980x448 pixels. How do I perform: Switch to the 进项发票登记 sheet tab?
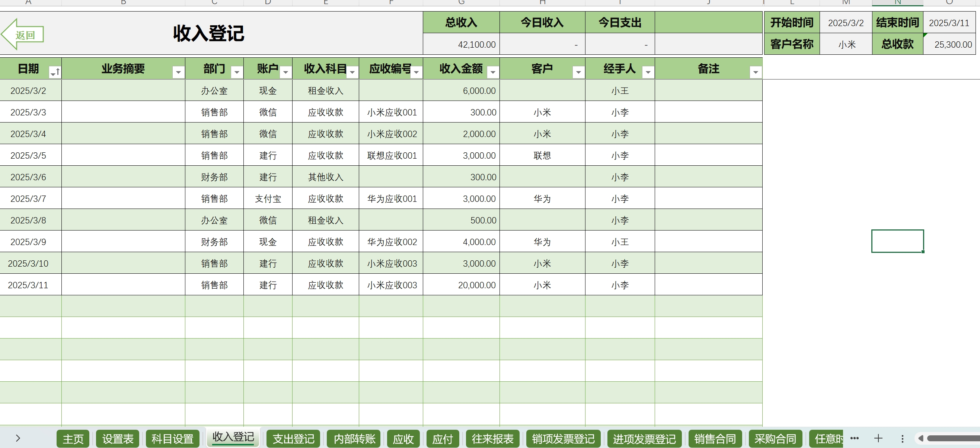pyautogui.click(x=644, y=439)
